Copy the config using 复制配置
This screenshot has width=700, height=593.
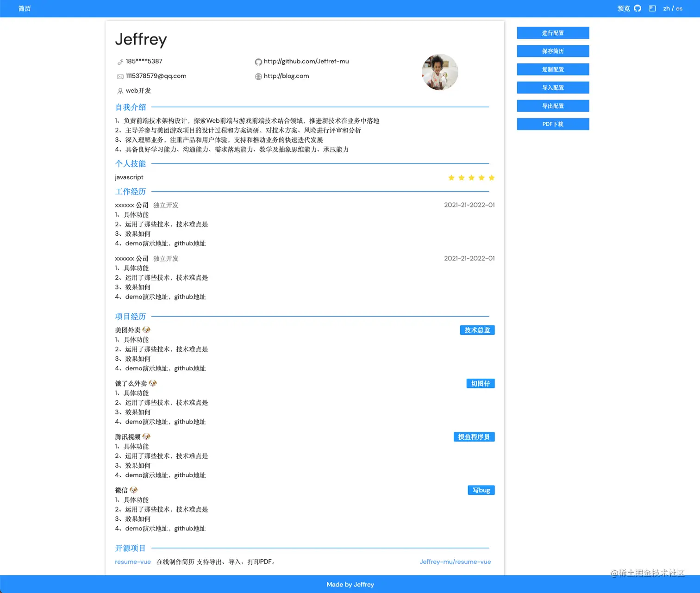click(553, 69)
